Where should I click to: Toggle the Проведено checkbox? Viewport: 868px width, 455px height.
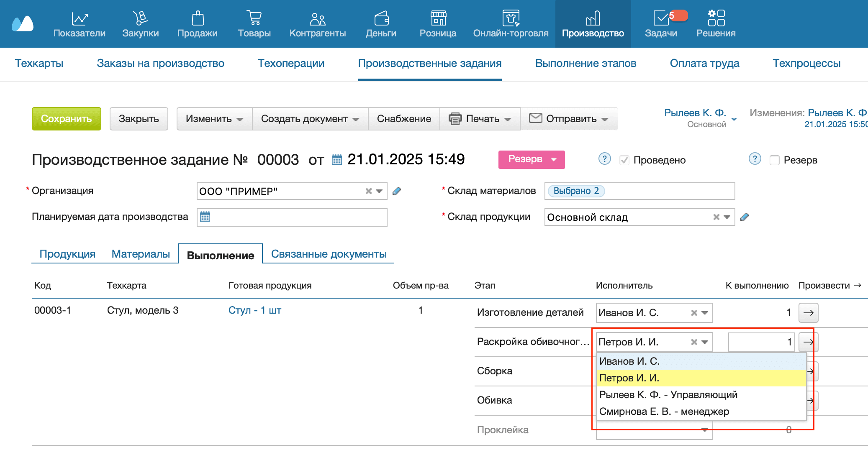[x=624, y=160]
